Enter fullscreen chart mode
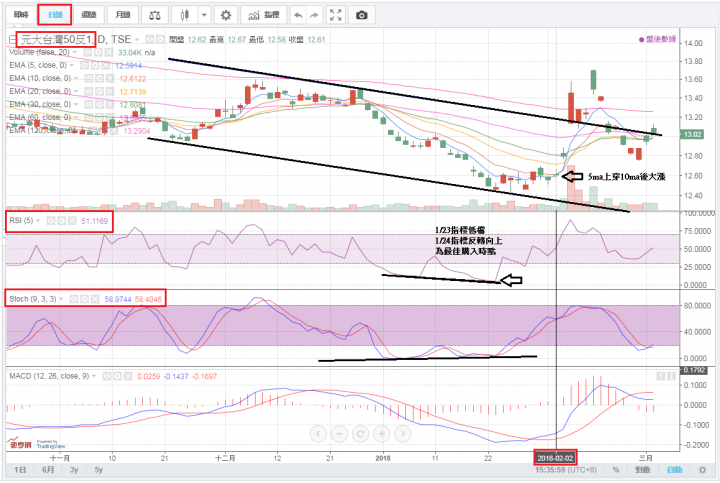Screen dimensions: 720x483 (x=336, y=15)
